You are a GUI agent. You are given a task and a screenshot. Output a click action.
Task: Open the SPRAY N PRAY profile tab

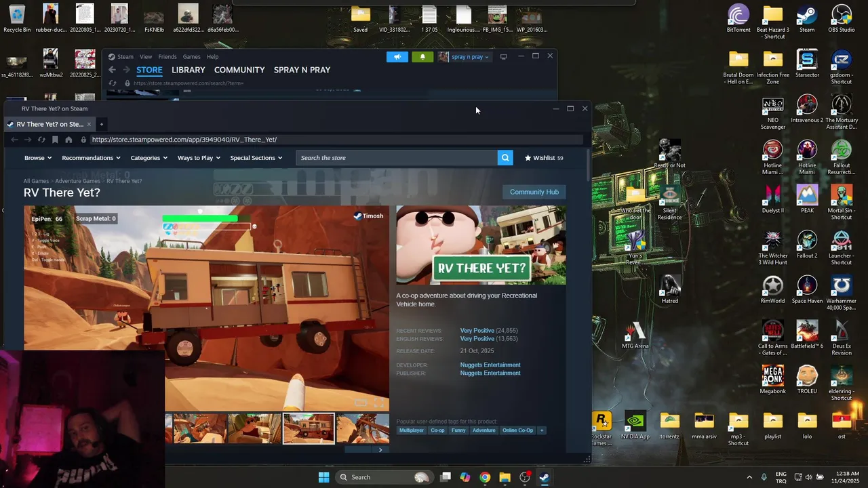[x=302, y=70]
